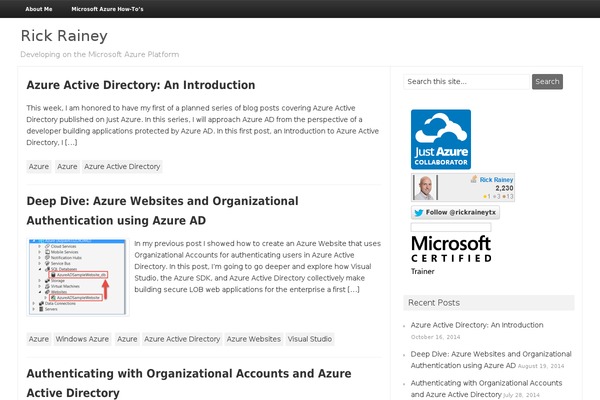Viewport: 600px width, 400px height.
Task: Click the Twitter bird icon
Action: (419, 212)
